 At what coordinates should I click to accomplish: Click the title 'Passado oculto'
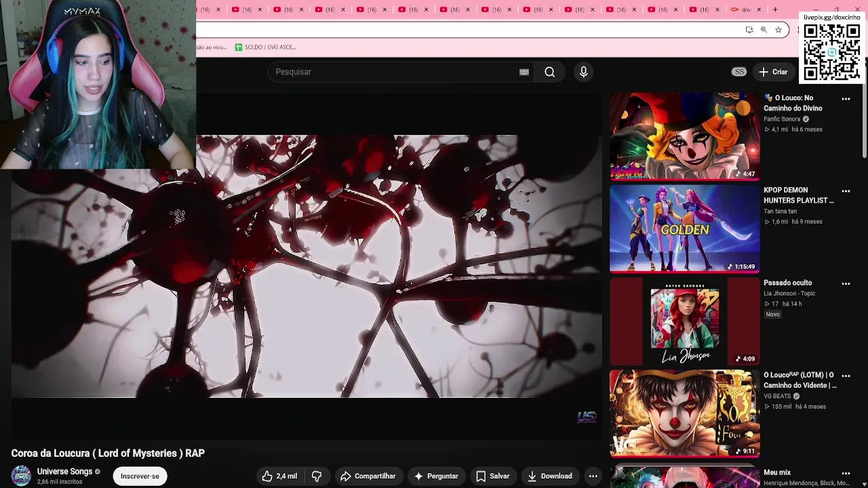click(787, 283)
